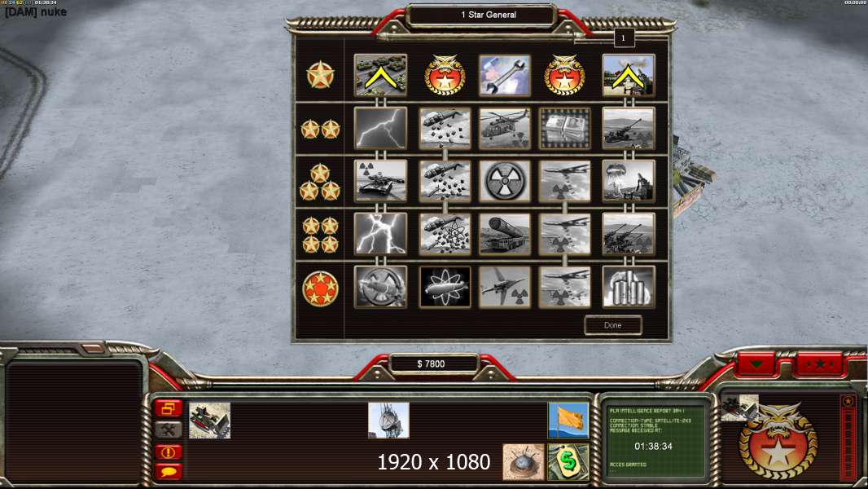868x489 pixels.
Task: Click the orange flag rally point button
Action: coord(568,421)
